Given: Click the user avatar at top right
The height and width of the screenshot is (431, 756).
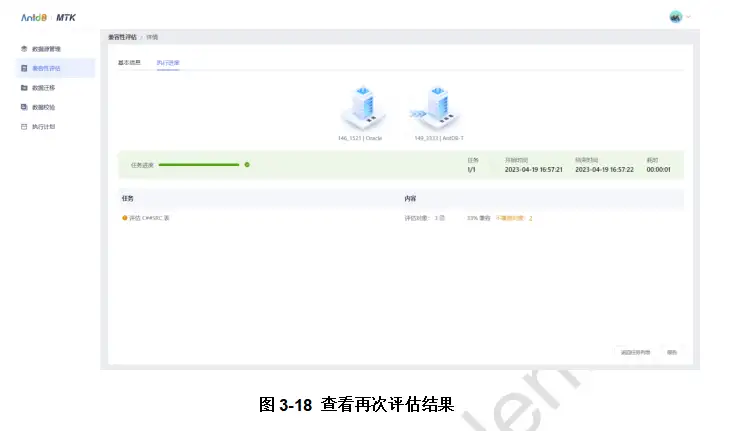Looking at the screenshot, I should tap(676, 17).
